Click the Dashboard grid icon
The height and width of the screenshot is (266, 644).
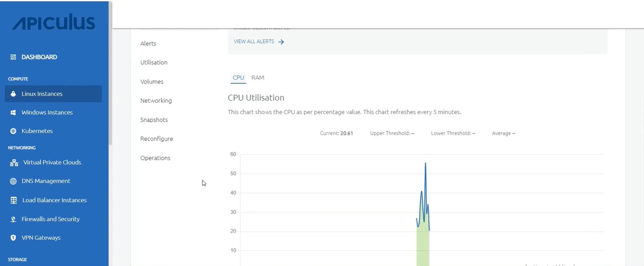coord(13,57)
